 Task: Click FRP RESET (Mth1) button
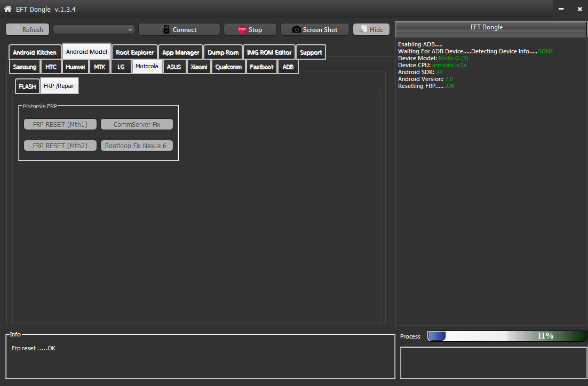tap(60, 124)
